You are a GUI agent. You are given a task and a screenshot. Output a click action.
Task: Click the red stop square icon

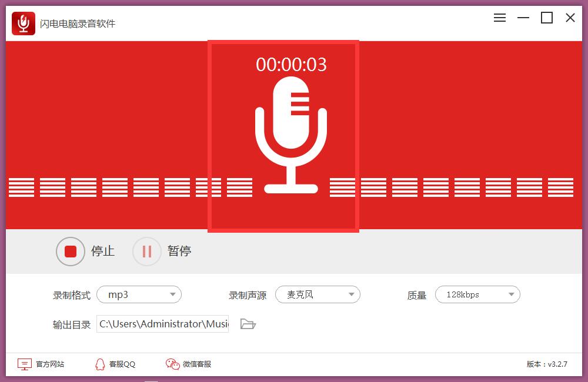click(x=71, y=251)
